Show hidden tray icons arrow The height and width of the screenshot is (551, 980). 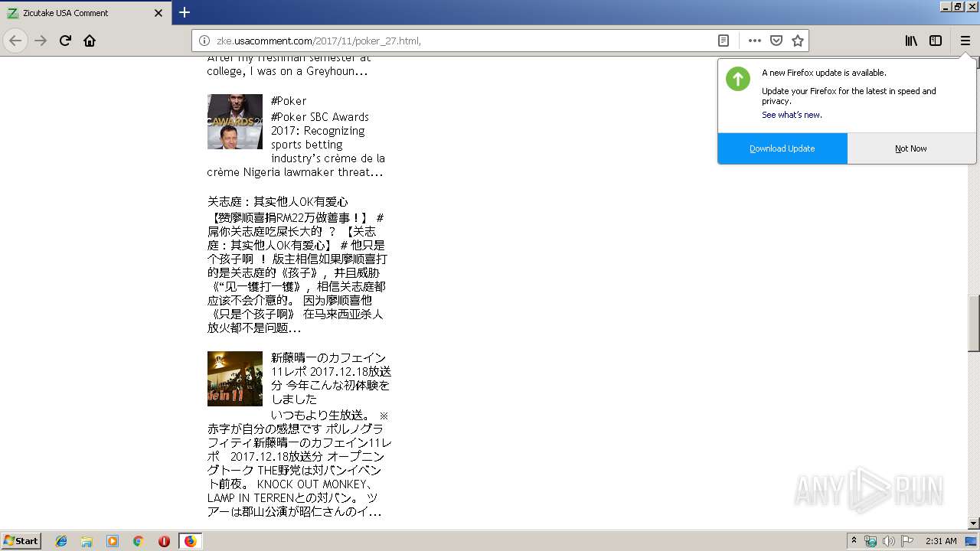click(x=854, y=541)
